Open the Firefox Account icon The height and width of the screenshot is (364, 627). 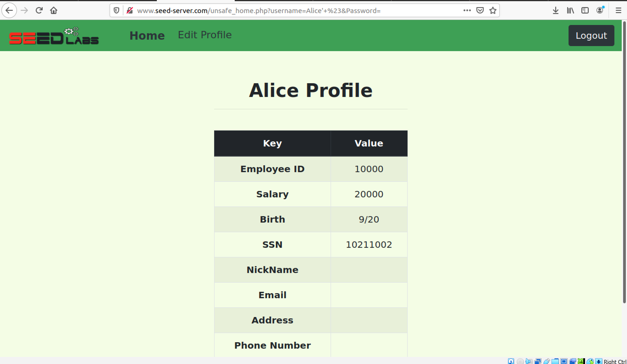pyautogui.click(x=600, y=11)
